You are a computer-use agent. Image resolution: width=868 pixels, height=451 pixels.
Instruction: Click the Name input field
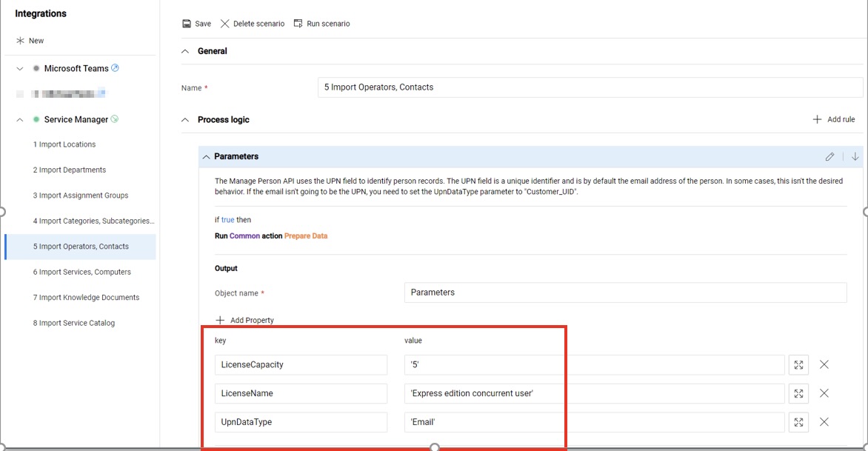click(518, 87)
